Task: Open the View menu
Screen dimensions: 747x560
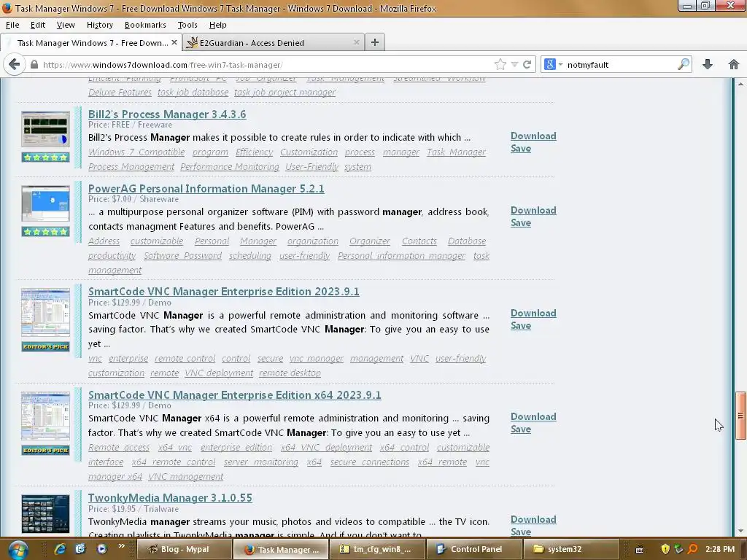Action: (65, 25)
